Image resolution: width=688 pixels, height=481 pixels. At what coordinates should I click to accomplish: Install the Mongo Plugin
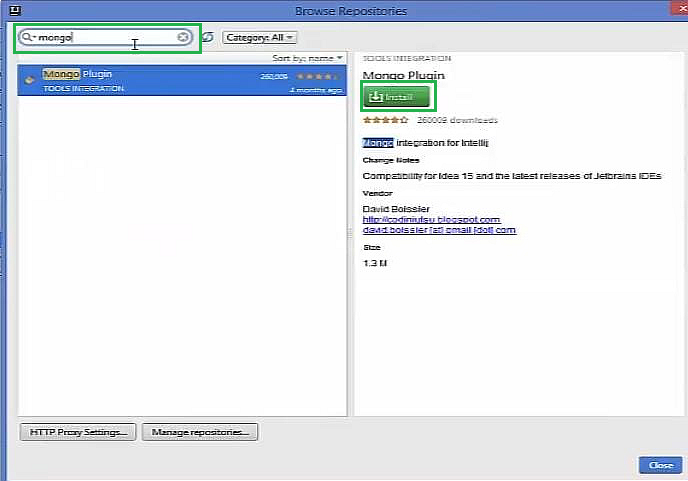pos(396,97)
